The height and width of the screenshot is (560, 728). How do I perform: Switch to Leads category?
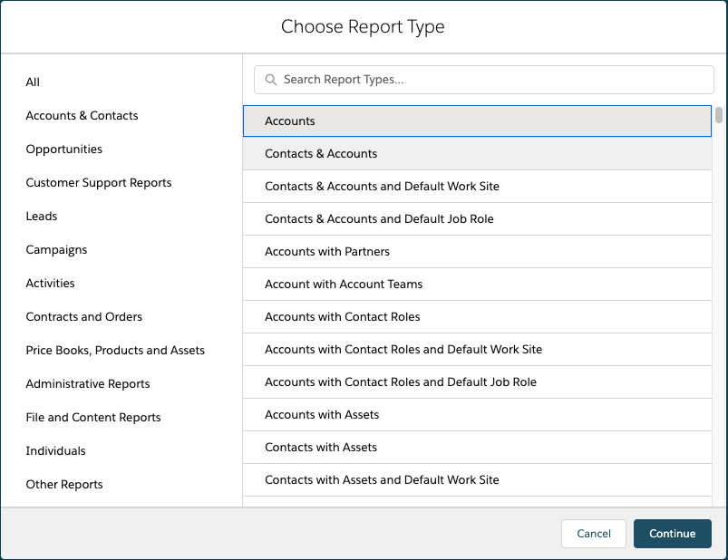click(42, 217)
